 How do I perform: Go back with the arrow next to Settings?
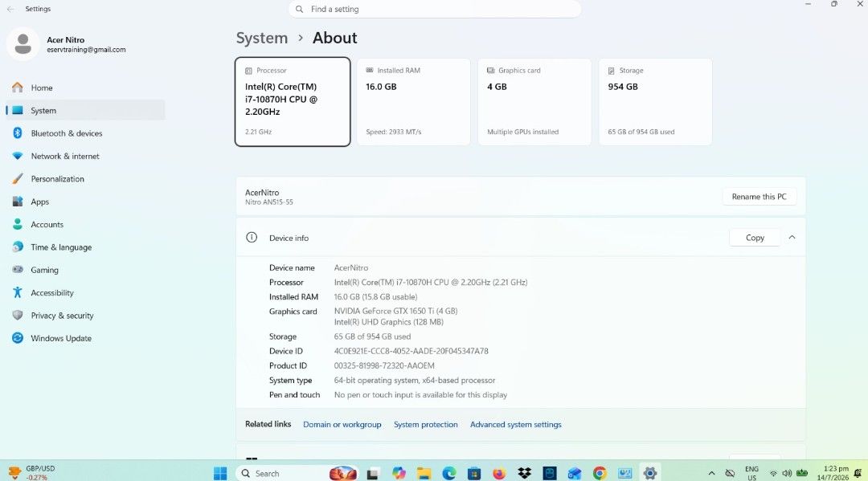[10, 9]
